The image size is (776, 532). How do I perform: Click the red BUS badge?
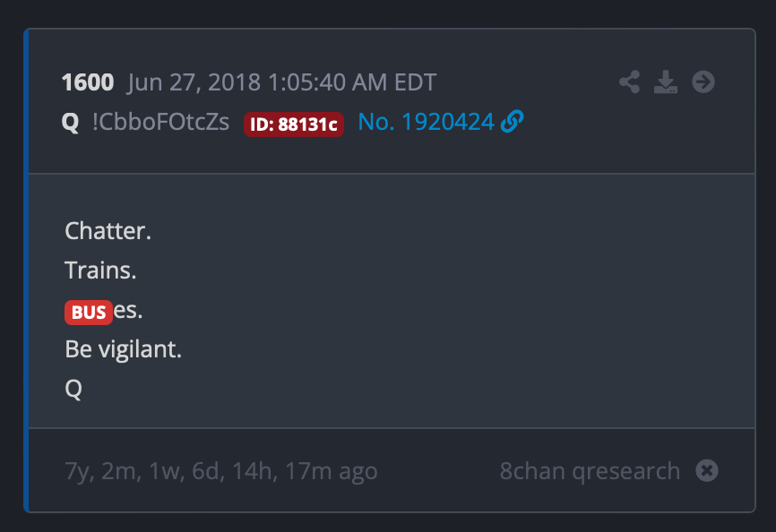88,312
